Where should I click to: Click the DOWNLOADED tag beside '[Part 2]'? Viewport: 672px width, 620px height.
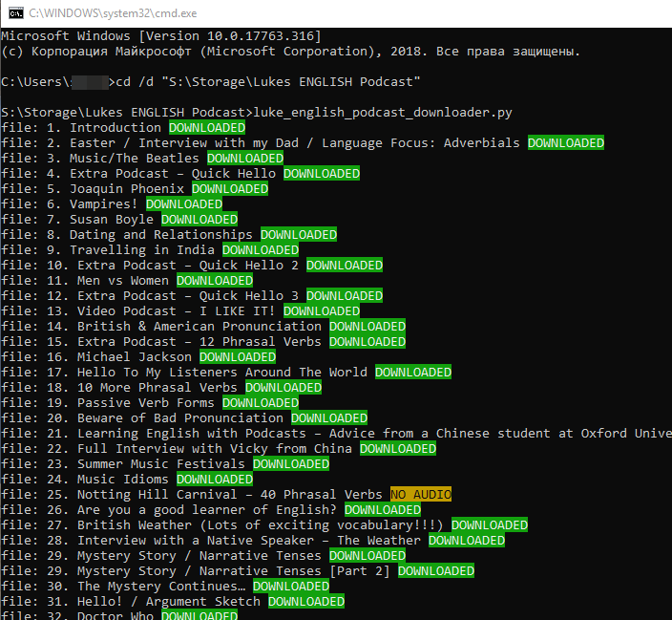click(x=436, y=571)
